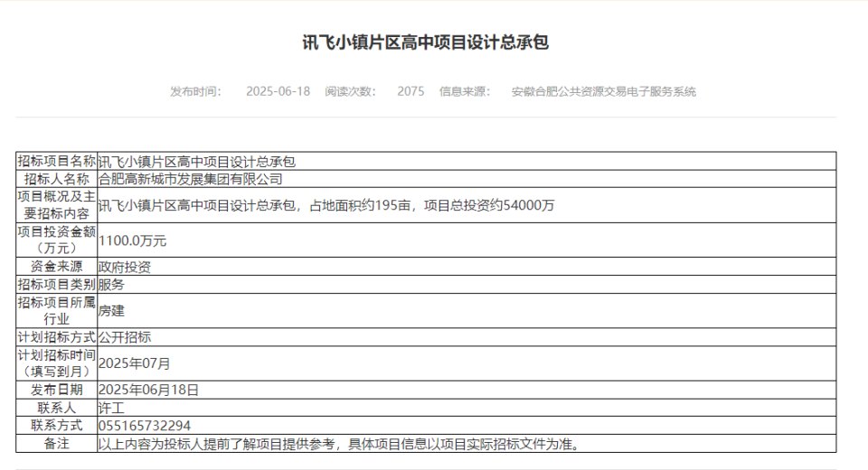Click the 服务 category value
The height and width of the screenshot is (470, 868).
pos(111,285)
